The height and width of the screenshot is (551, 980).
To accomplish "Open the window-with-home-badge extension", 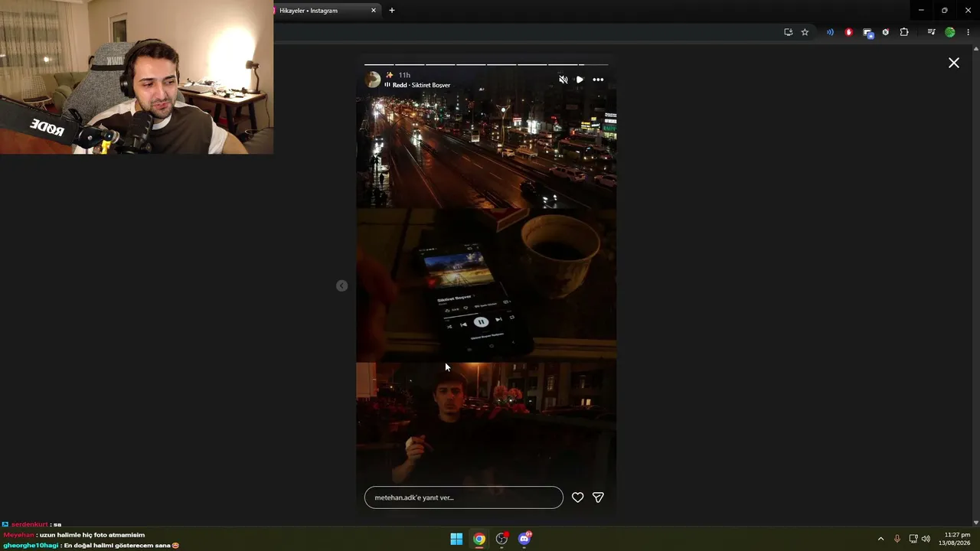I will click(x=867, y=32).
